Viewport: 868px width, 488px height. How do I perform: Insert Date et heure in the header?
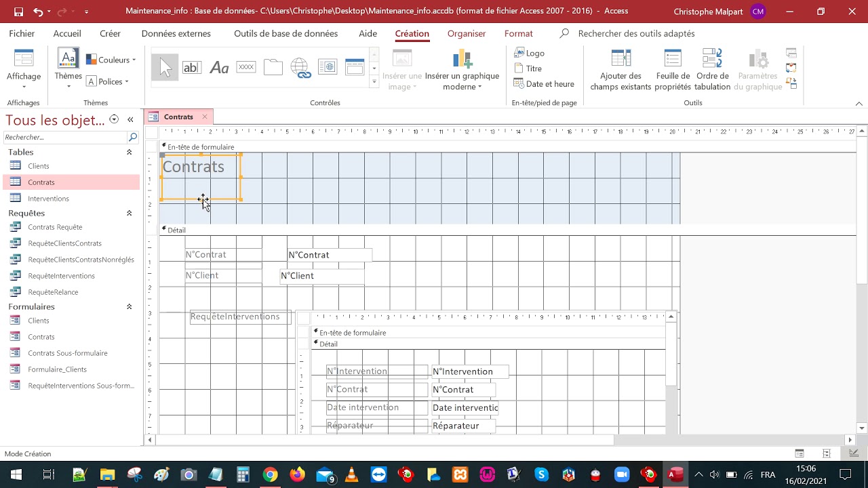(544, 84)
